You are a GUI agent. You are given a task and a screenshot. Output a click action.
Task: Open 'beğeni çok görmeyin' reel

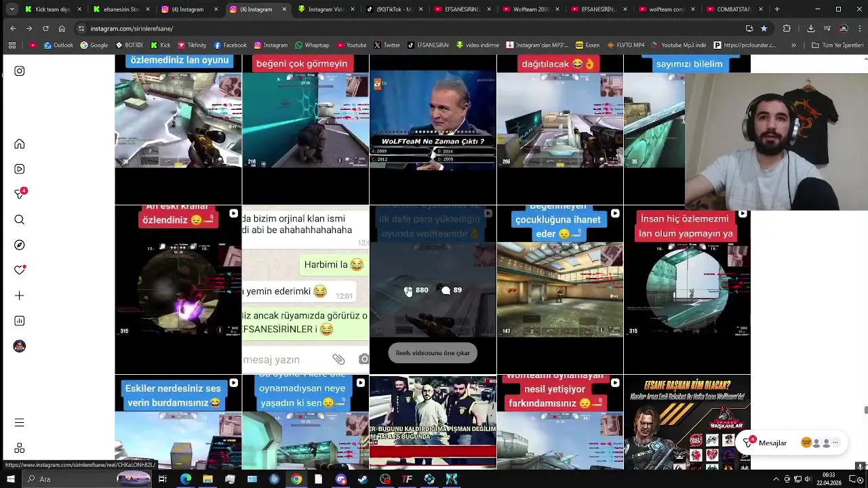coord(305,129)
